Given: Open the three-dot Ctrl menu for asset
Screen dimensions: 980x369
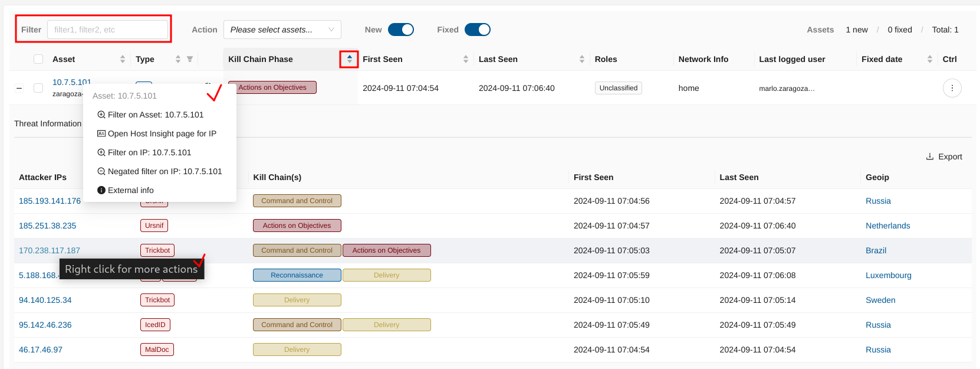Looking at the screenshot, I should pos(952,88).
